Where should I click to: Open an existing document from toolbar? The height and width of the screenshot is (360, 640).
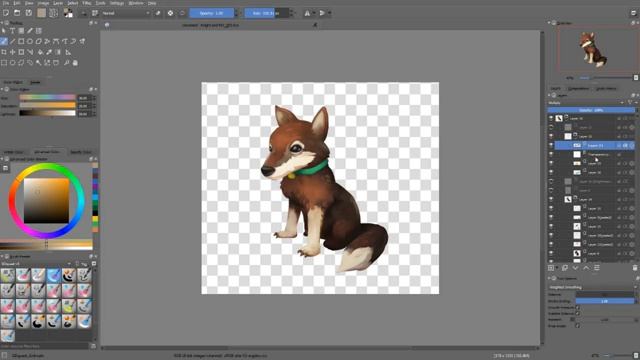pos(17,13)
